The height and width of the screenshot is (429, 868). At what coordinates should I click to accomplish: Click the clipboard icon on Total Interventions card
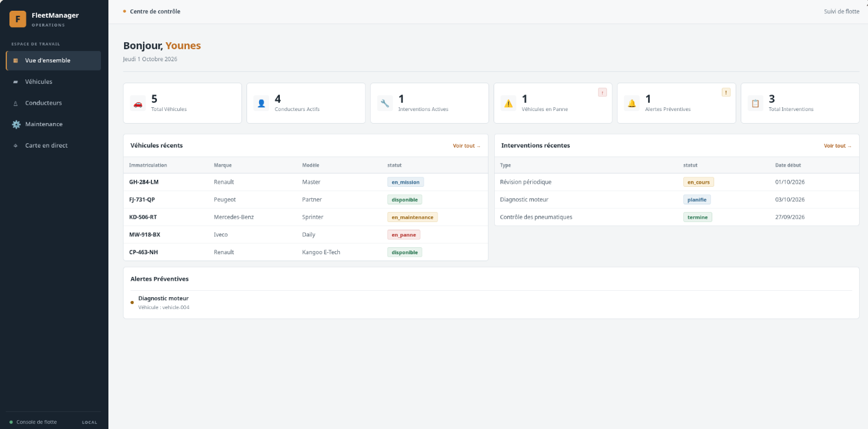point(756,103)
